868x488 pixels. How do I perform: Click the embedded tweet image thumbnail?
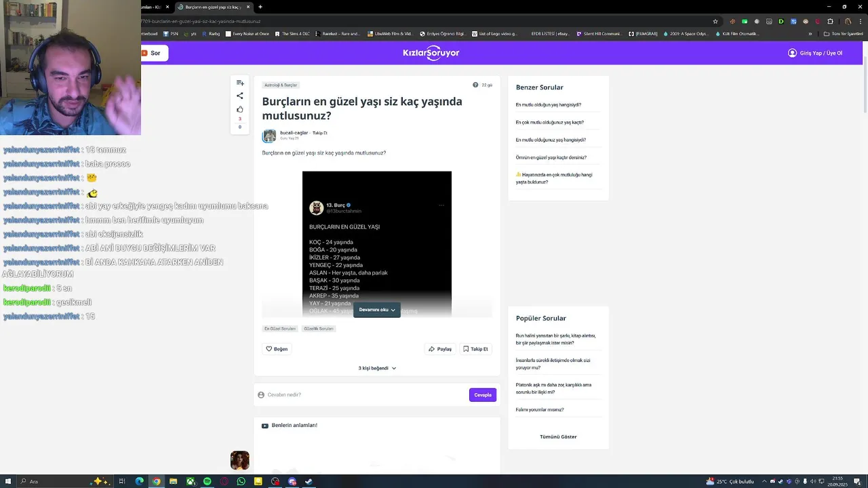point(377,244)
